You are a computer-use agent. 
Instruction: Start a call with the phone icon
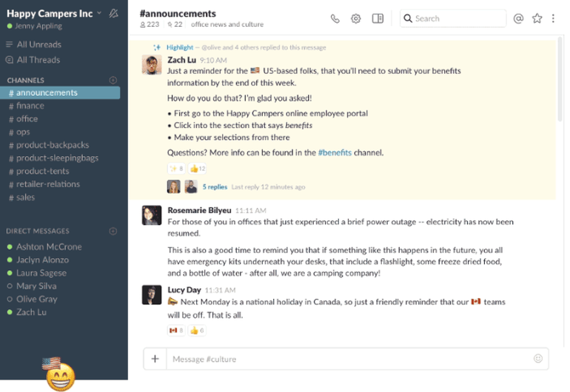(x=335, y=18)
